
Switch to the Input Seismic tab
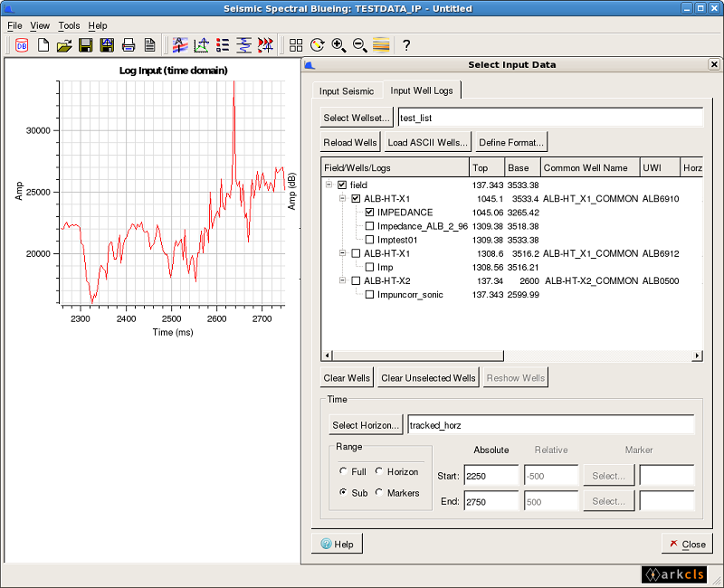point(347,90)
